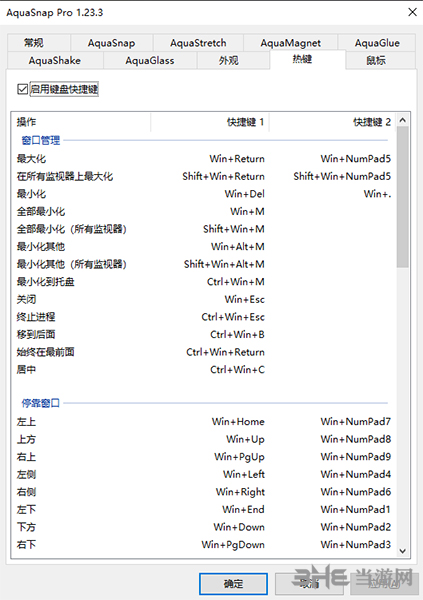This screenshot has height=600, width=423.
Task: Click the hotkey list scrollbar thumb
Action: (402, 197)
